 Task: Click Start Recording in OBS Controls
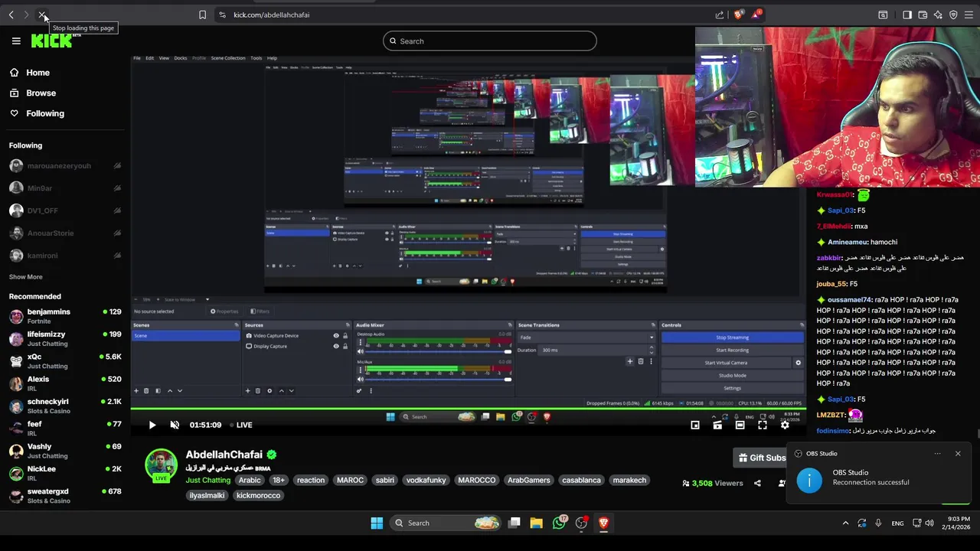[733, 350]
